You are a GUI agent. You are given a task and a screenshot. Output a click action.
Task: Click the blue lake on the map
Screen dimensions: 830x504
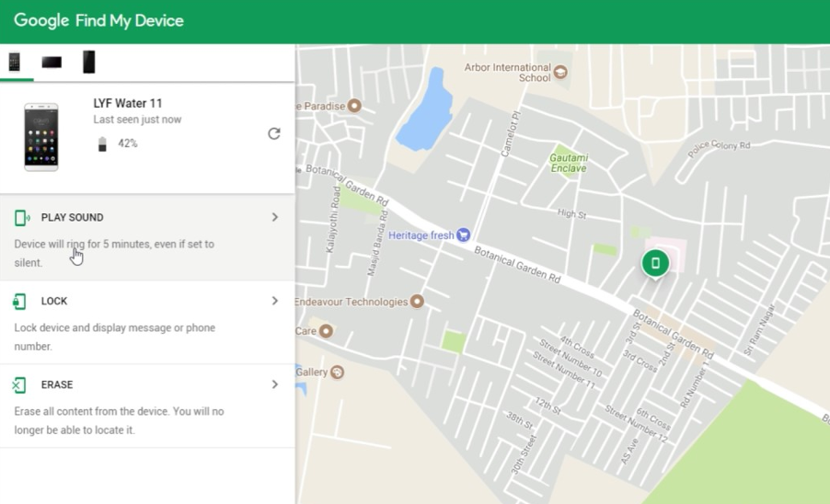(424, 110)
